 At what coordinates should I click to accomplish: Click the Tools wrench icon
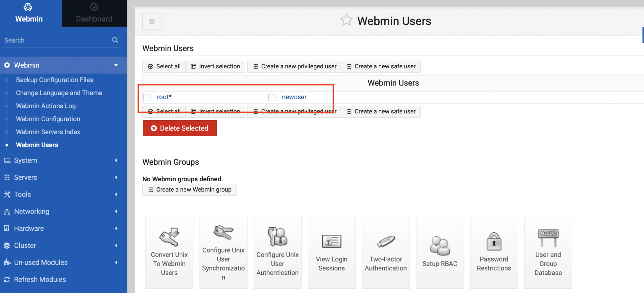[x=7, y=194]
